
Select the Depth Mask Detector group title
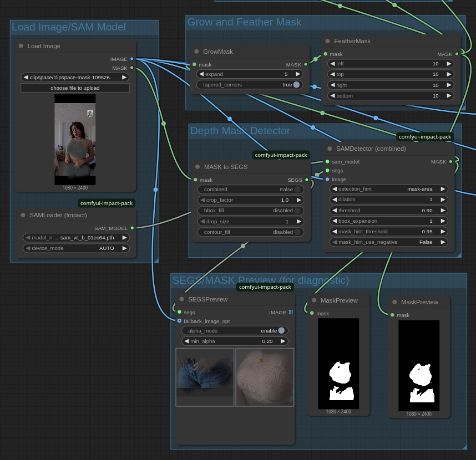point(240,130)
